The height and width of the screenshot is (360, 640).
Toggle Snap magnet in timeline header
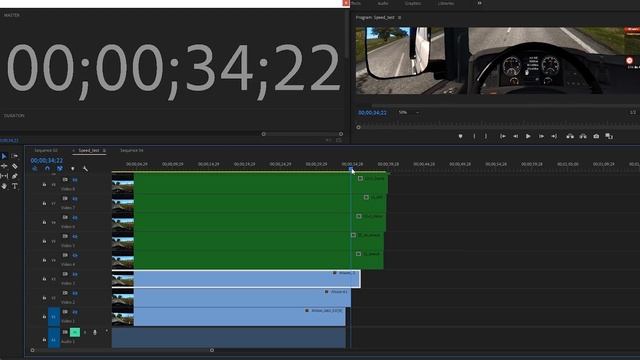point(47,169)
